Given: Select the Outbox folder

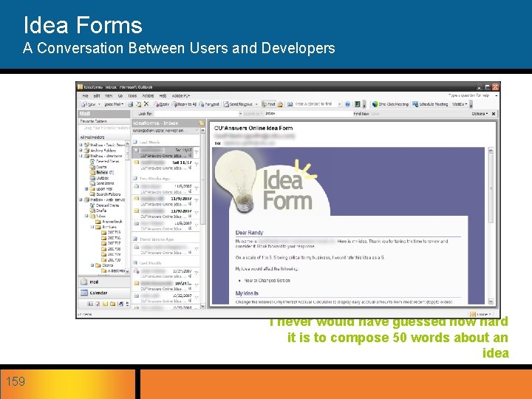Looking at the screenshot, I should point(100,178).
